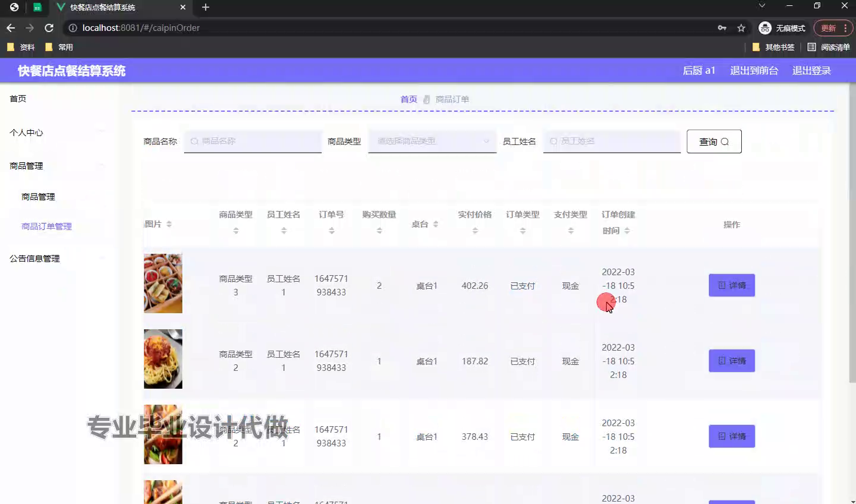Open the browser three-dot menu
The height and width of the screenshot is (504, 856).
point(845,28)
